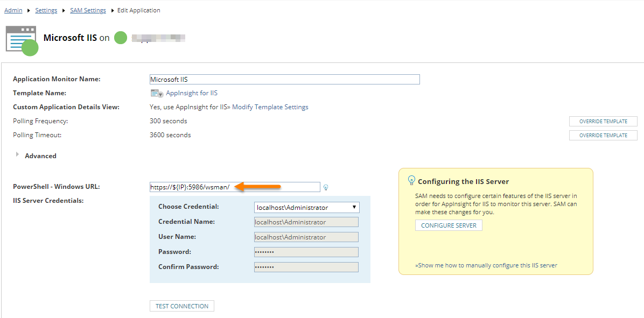The width and height of the screenshot is (644, 318).
Task: Open the Settings breadcrumb entry
Action: coord(46,10)
